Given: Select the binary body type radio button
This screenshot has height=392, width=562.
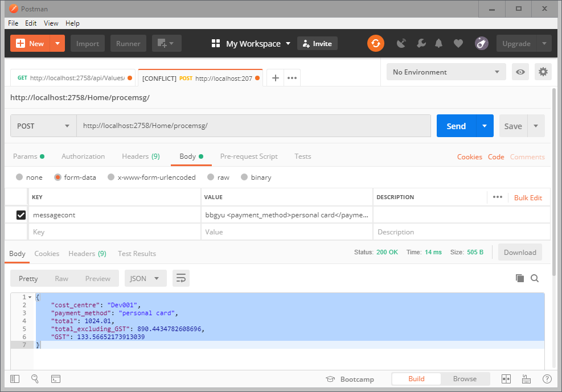Looking at the screenshot, I should point(244,177).
